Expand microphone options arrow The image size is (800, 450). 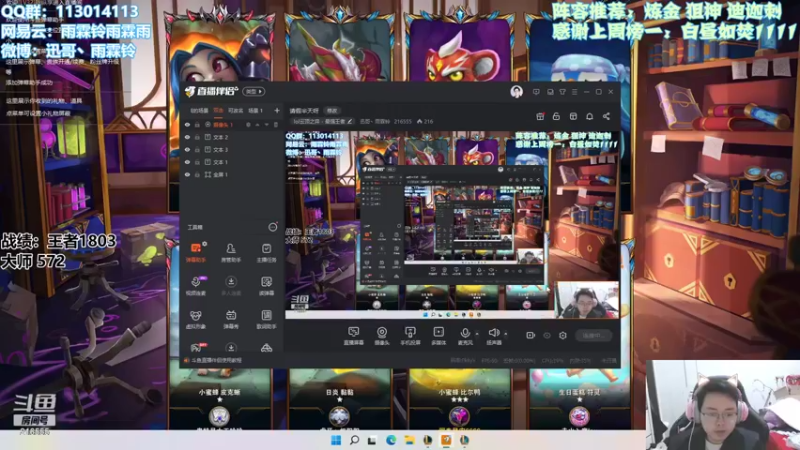[477, 334]
